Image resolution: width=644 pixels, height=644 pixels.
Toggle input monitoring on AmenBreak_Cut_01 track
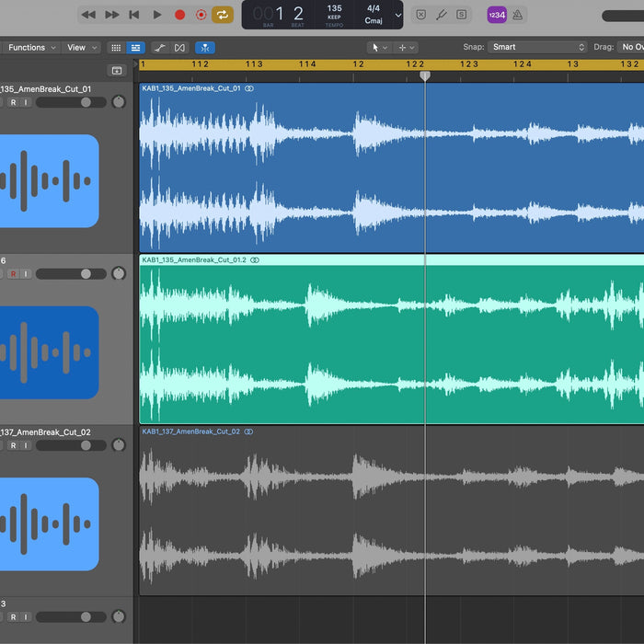[x=26, y=102]
